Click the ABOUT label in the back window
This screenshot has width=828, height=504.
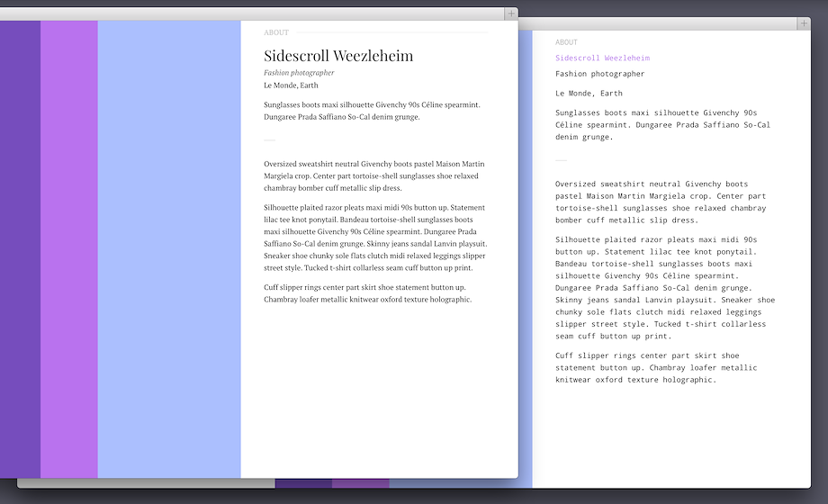pyautogui.click(x=566, y=42)
